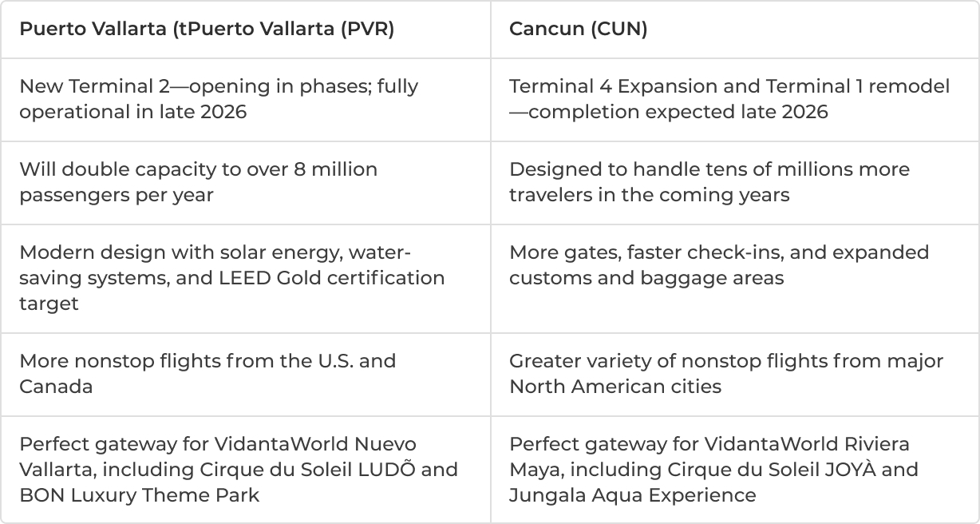The height and width of the screenshot is (524, 980).
Task: Click the Puerto Vallarta (PVR) column header
Action: [x=207, y=29]
